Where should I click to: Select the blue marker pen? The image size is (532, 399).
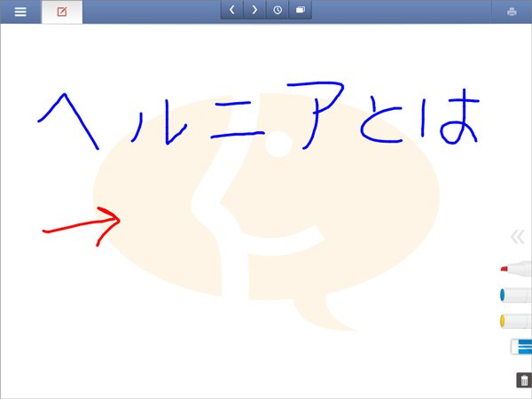(x=516, y=295)
